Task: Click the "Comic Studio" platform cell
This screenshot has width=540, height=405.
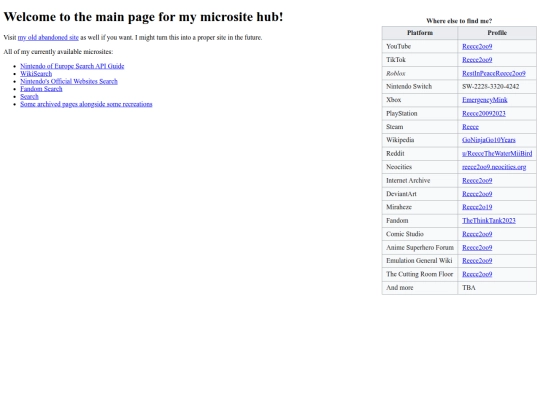Action: pyautogui.click(x=420, y=234)
